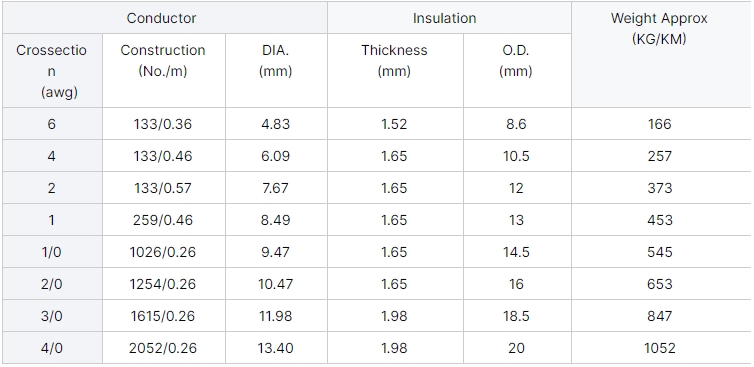The width and height of the screenshot is (754, 367).
Task: Click the O.D. value 10.5
Action: pos(516,156)
